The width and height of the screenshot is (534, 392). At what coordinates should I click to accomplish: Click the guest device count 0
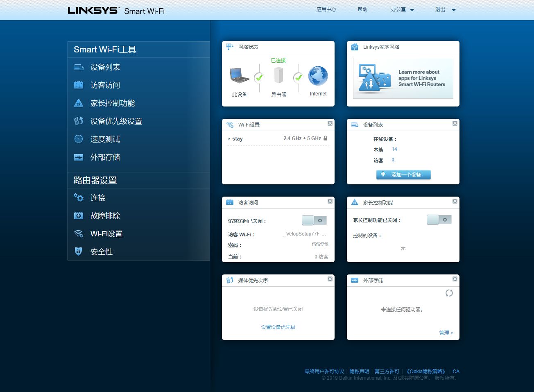(x=393, y=160)
